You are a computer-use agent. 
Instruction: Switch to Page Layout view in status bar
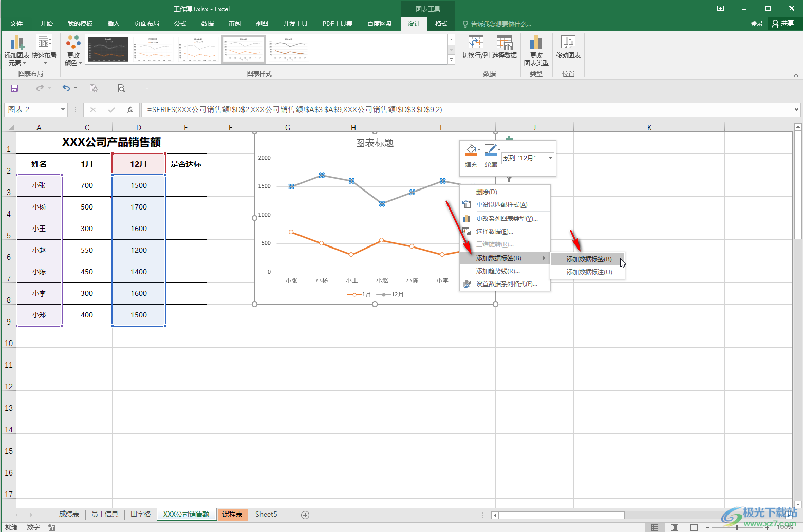674,527
